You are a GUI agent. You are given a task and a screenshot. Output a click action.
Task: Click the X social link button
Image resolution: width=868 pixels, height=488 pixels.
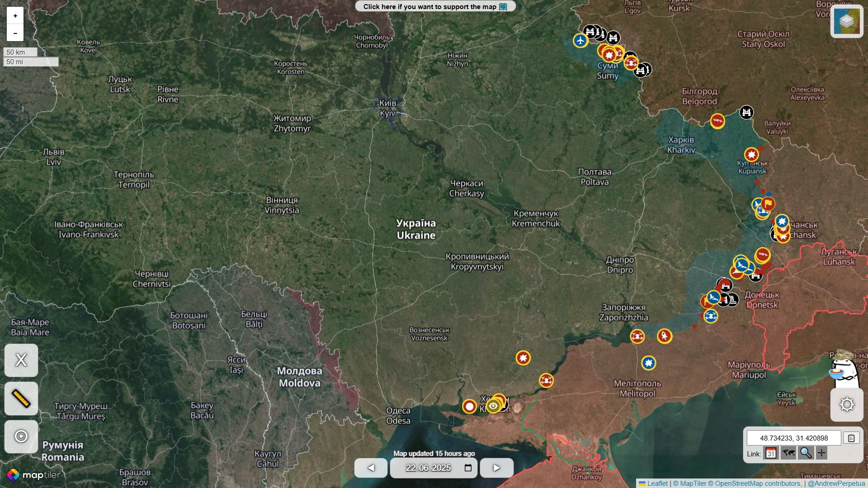tap(21, 360)
